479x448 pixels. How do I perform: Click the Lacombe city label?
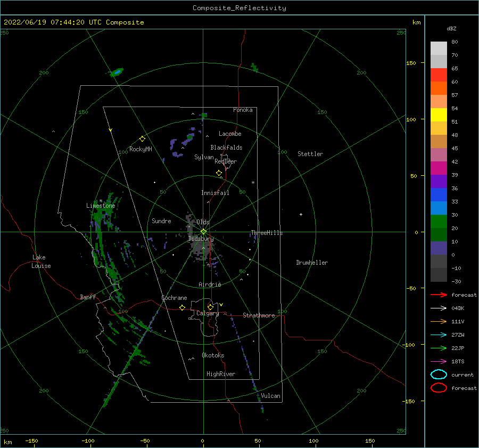230,134
